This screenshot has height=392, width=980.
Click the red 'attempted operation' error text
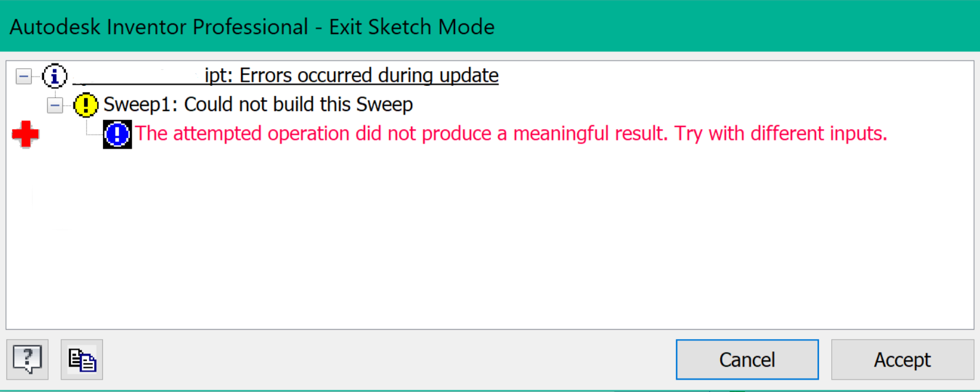511,133
